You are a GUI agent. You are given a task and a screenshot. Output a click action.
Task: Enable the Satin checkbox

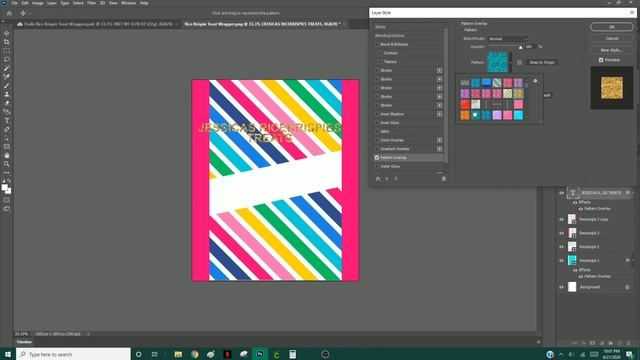coord(377,131)
